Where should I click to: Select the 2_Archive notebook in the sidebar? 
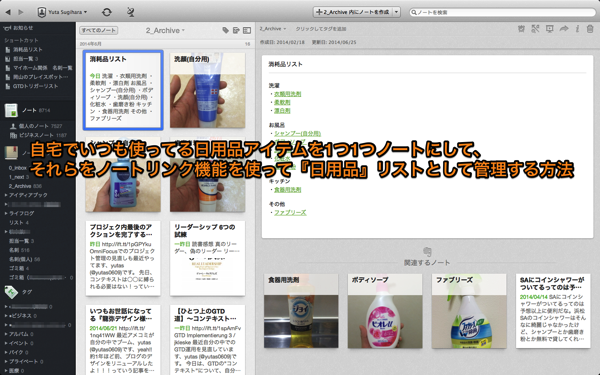pos(25,186)
